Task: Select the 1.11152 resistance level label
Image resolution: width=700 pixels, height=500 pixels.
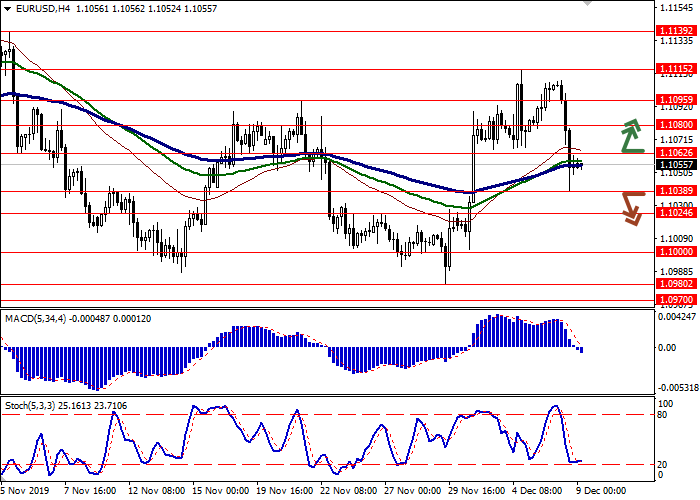Action: (676, 69)
